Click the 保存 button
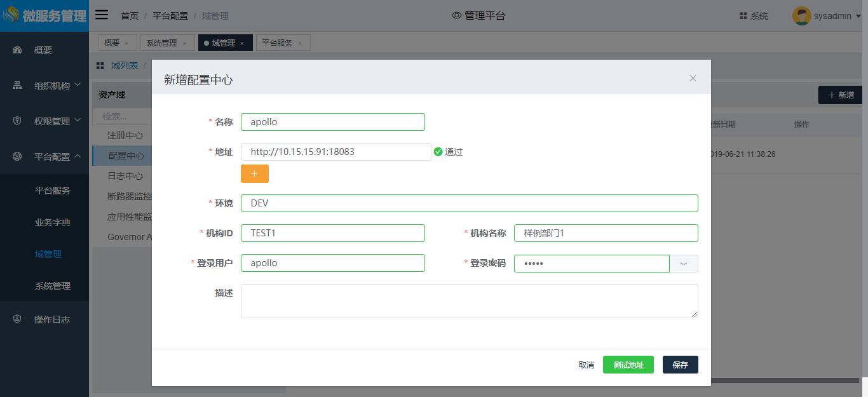The width and height of the screenshot is (868, 397). [680, 365]
